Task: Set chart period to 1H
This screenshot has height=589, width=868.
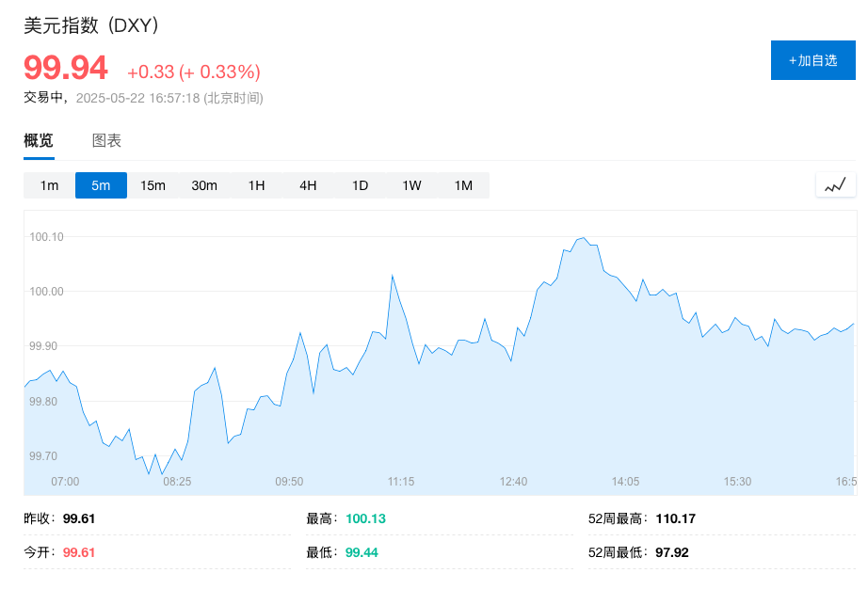Action: (256, 185)
